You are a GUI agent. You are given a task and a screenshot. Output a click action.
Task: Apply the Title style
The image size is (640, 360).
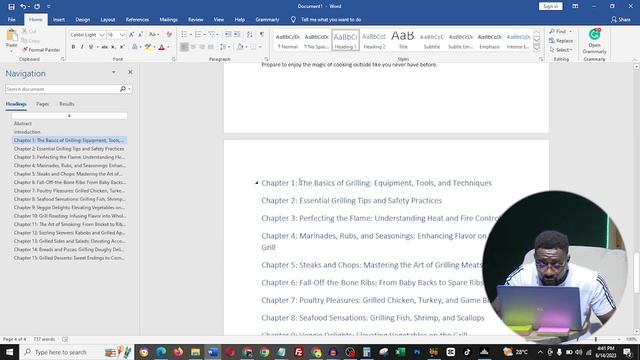coord(403,40)
